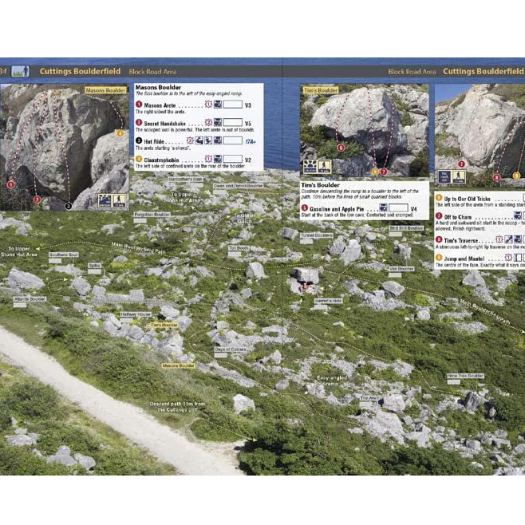Click the Tim's Boulder heading in the route list
The height and width of the screenshot is (525, 525).
320,185
